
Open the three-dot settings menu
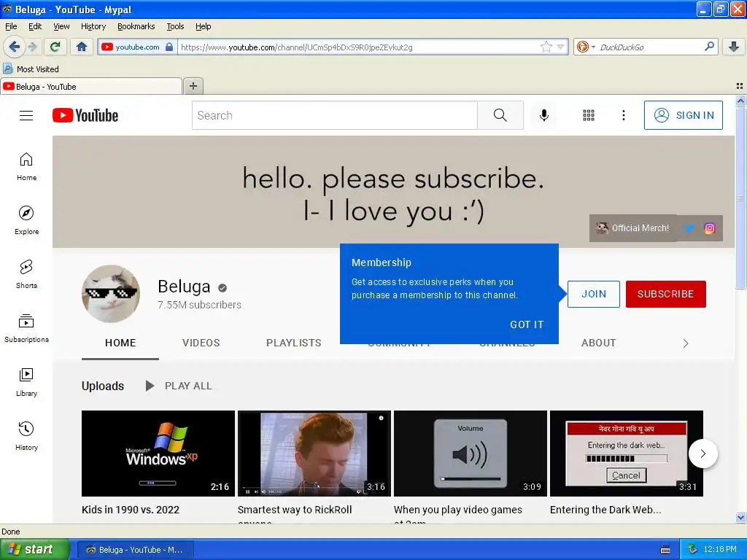624,115
